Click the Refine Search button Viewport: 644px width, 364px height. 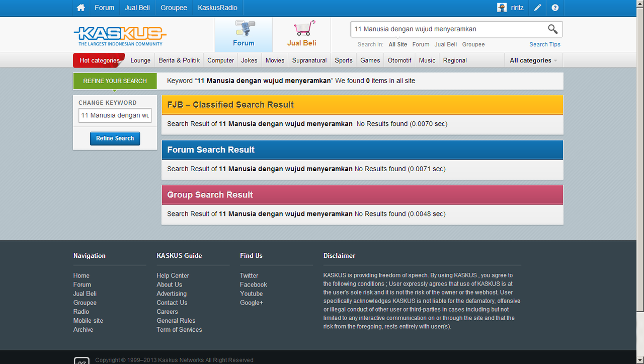point(115,138)
